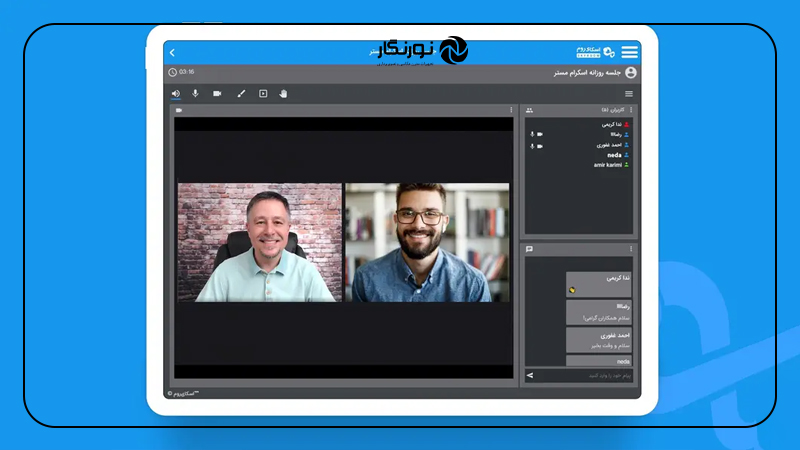This screenshot has width=800, height=450.
Task: Click the session timer clock icon
Action: click(172, 72)
